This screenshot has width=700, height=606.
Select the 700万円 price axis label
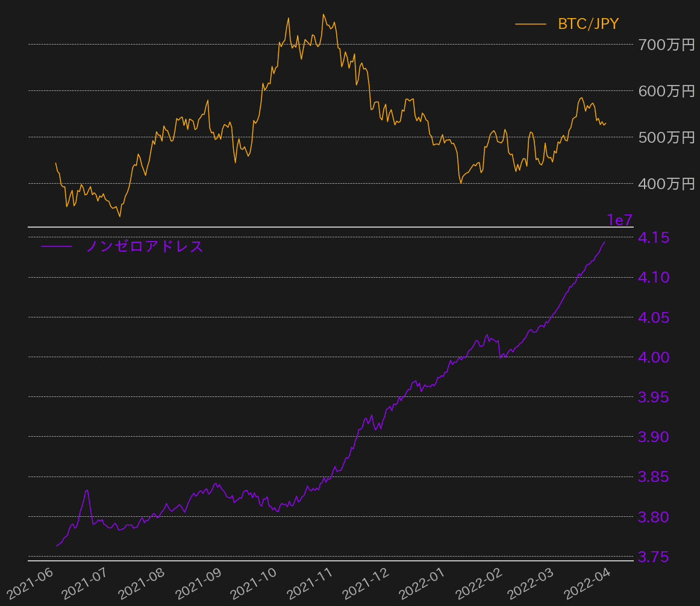click(666, 45)
